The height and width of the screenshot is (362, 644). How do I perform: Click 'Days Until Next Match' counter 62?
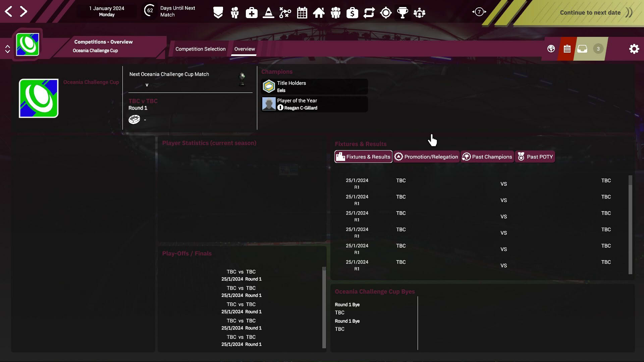coord(150,11)
